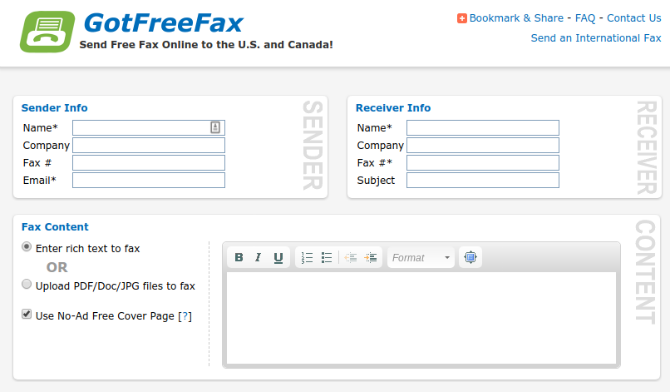Click inside the rich text editing area
The image size is (670, 392).
click(x=421, y=318)
